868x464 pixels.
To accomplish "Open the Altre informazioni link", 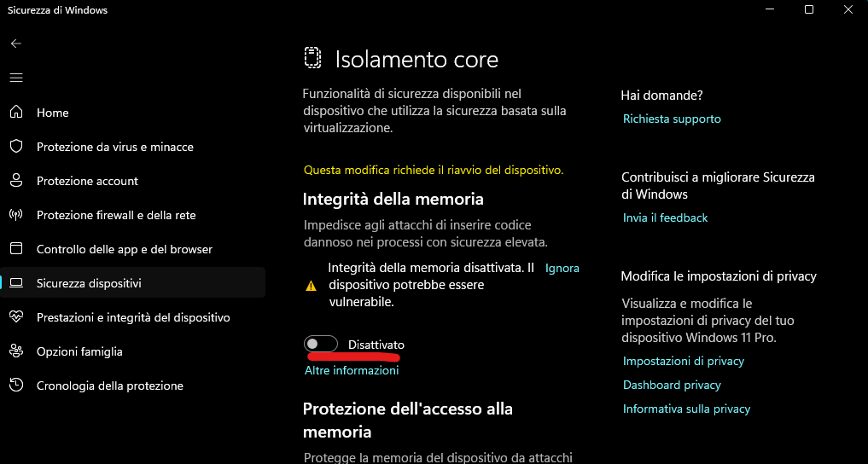I will coord(352,371).
